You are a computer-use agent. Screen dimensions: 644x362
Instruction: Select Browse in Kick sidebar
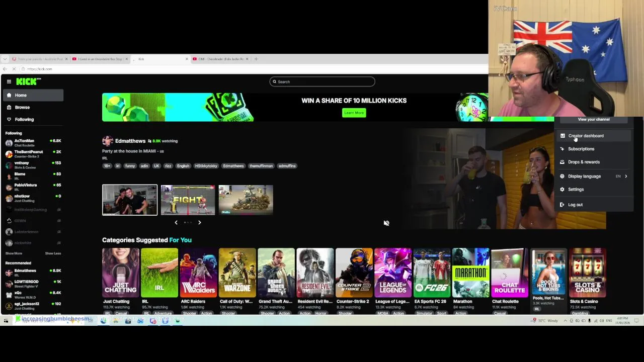pos(33,107)
